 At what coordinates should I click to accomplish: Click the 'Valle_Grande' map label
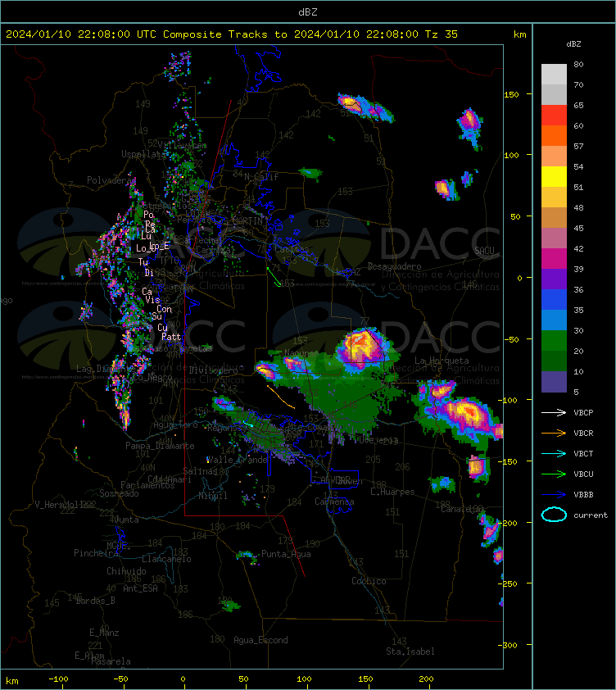point(237,460)
